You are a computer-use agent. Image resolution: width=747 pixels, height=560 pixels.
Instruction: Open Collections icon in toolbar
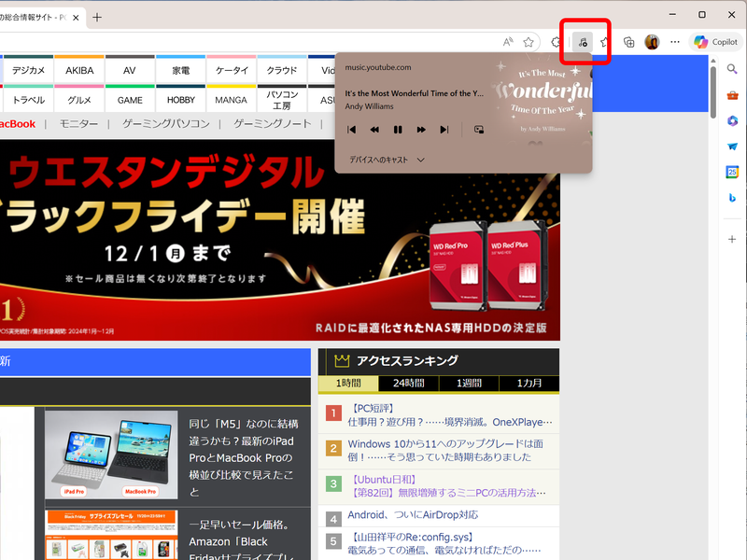tap(628, 42)
